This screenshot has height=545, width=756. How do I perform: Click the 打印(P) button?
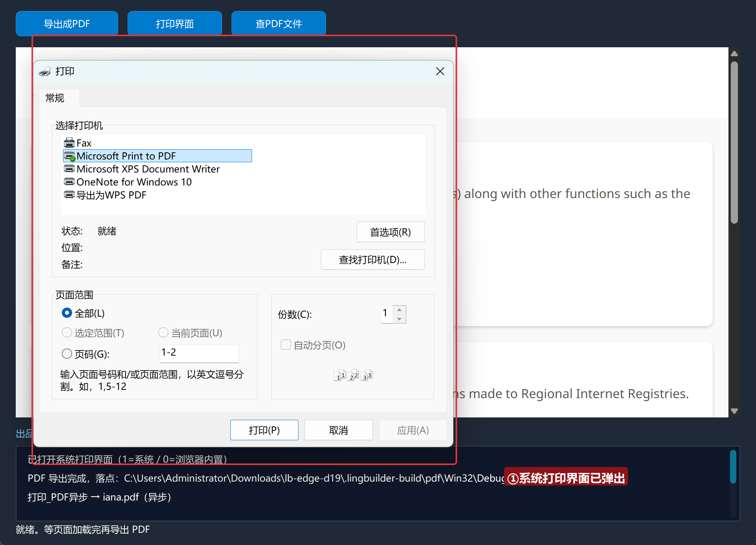click(264, 430)
